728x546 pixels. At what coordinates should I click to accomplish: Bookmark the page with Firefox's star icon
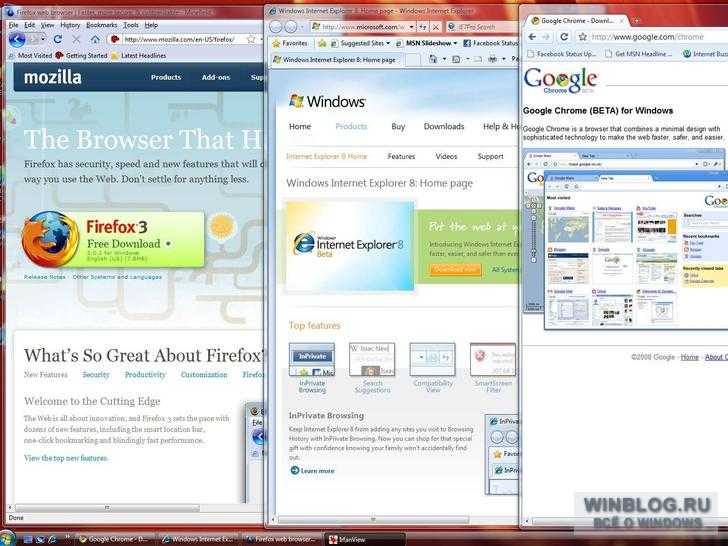(x=251, y=39)
